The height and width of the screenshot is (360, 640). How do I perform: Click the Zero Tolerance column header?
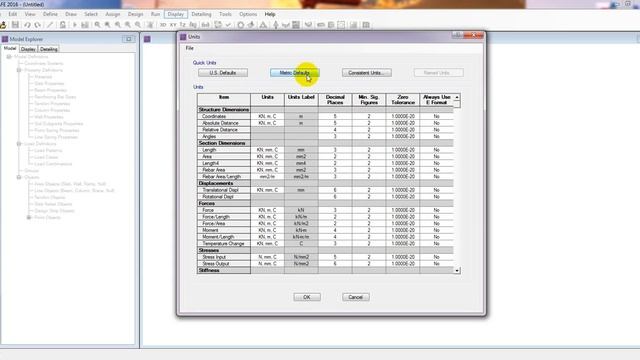(x=403, y=100)
